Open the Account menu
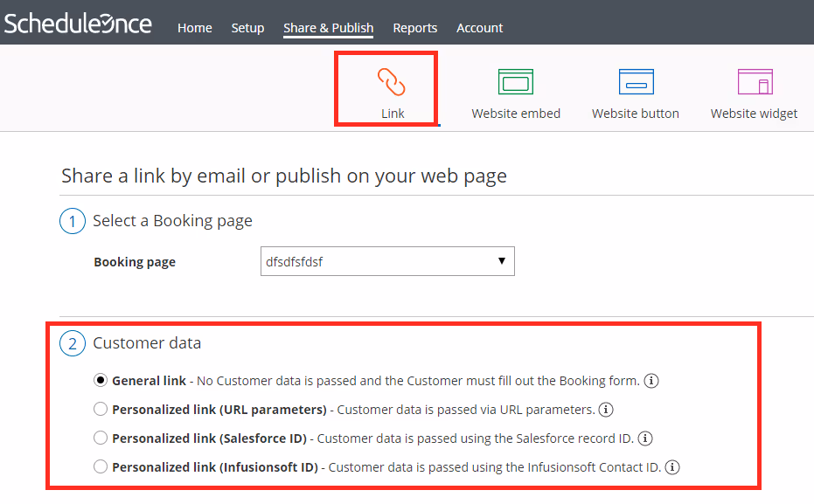Image resolution: width=814 pixels, height=504 pixels. coord(480,28)
